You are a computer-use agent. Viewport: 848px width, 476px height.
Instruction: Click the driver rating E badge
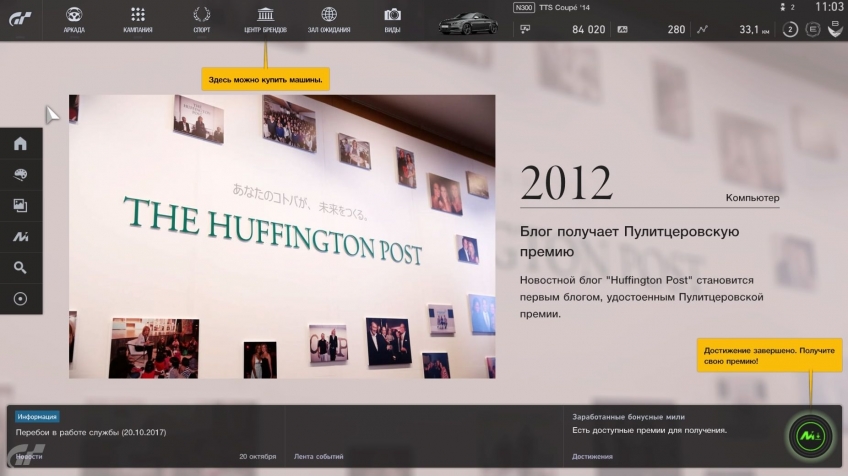pos(812,29)
